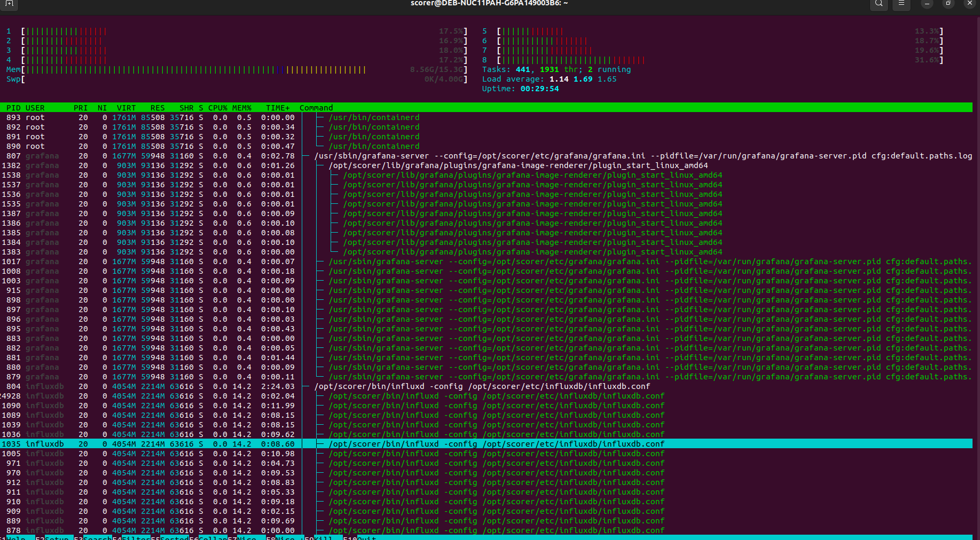980x540 pixels.
Task: Sort by the SHR column header
Action: 186,108
